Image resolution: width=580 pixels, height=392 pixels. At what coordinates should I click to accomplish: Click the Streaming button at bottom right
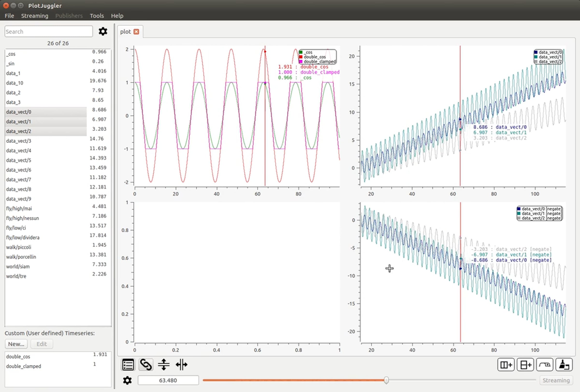[x=556, y=380]
